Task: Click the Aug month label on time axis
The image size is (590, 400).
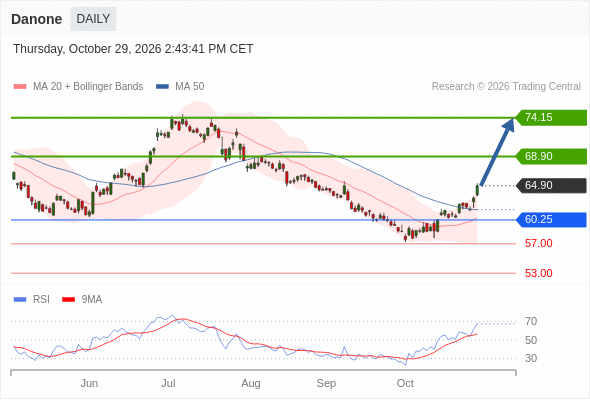Action: click(x=251, y=383)
